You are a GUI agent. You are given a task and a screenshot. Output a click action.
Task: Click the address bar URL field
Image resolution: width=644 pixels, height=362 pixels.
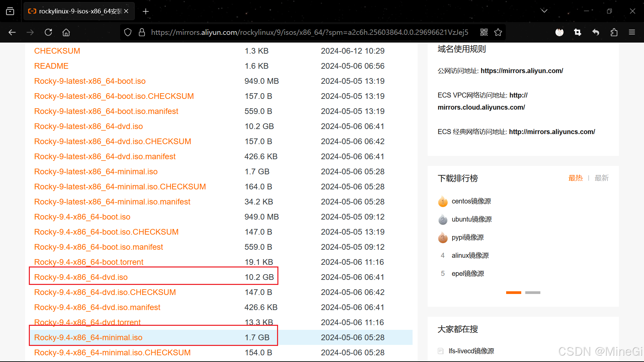coord(309,32)
